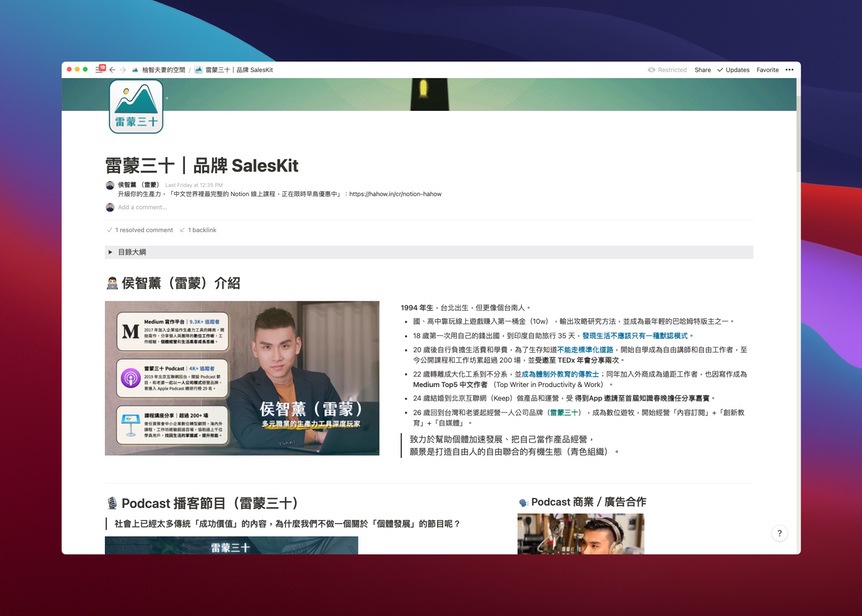Viewport: 862px width, 616px height.
Task: Follow the 發現生活不應該只有一種默認模式 link
Action: pyautogui.click(x=635, y=336)
